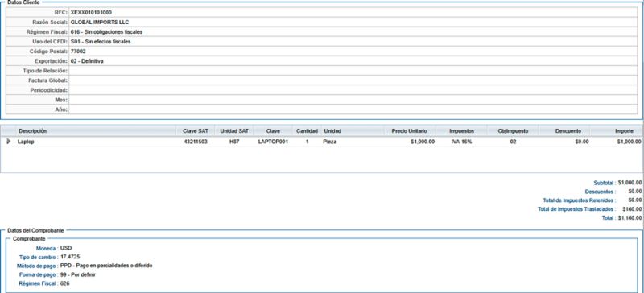
Task: Click the Impuestos column header
Action: 461,131
